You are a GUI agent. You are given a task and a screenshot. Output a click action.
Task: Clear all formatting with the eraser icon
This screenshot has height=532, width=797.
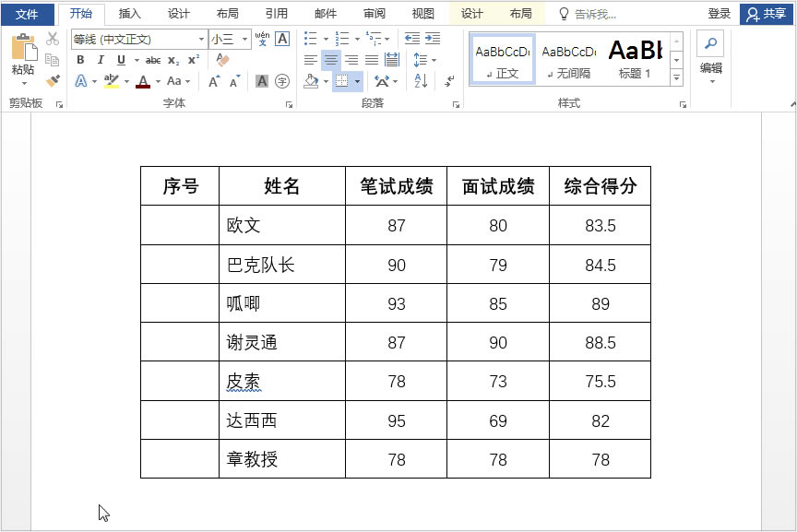(x=221, y=58)
